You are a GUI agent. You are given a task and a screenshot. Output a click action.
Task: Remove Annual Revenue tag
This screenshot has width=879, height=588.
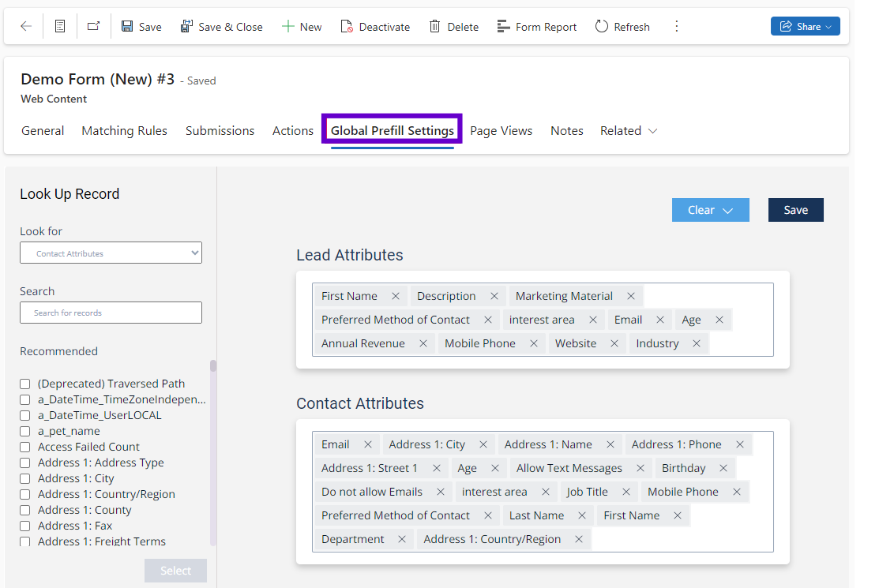coord(423,344)
